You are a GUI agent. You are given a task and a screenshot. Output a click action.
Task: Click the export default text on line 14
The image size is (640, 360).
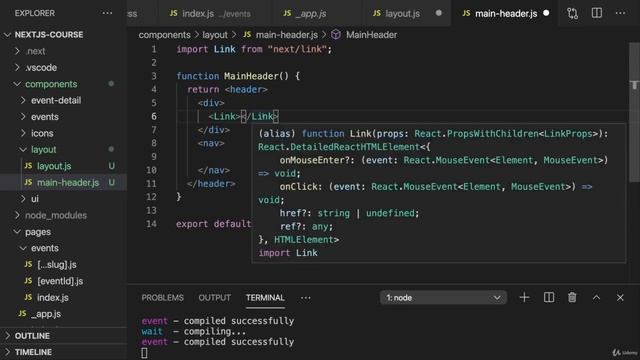(213, 224)
